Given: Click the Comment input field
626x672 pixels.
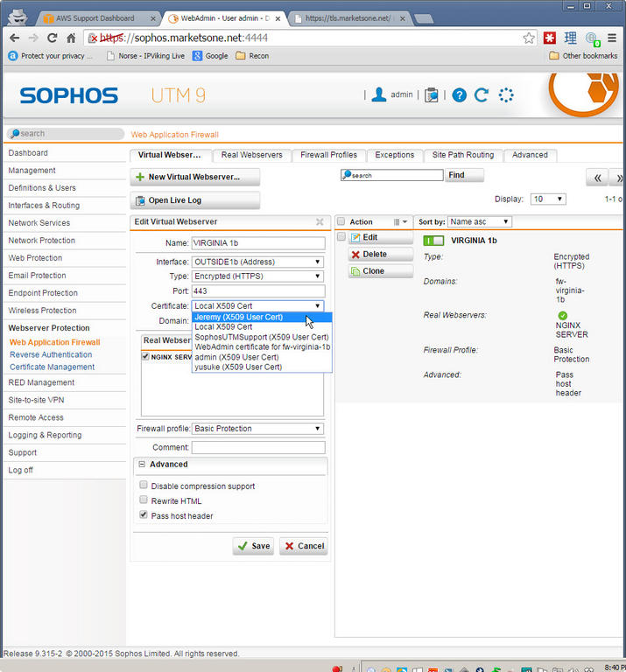Looking at the screenshot, I should pyautogui.click(x=257, y=447).
